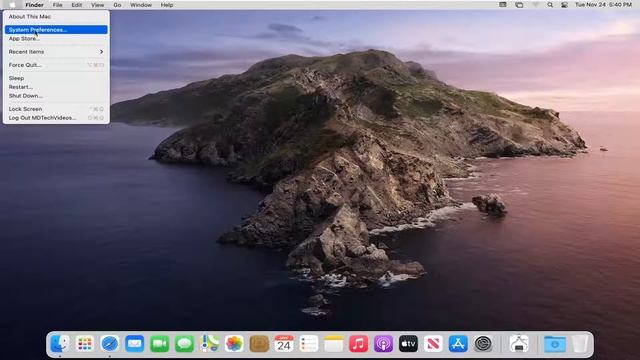Open Podcasts app icon in dock

click(383, 344)
